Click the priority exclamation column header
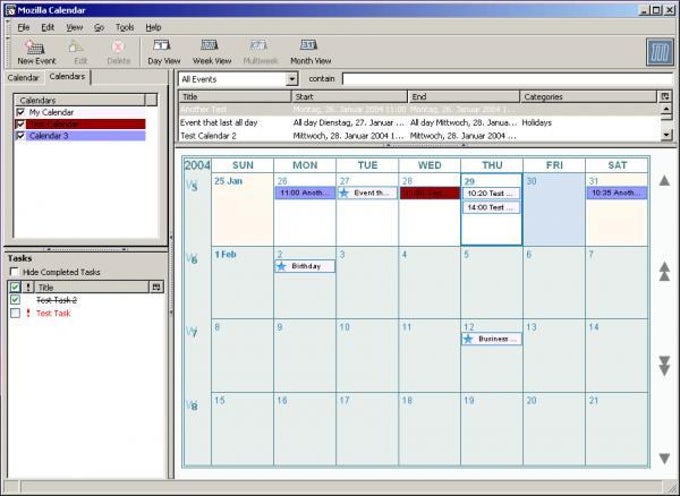Image resolution: width=680 pixels, height=496 pixels. [28, 287]
